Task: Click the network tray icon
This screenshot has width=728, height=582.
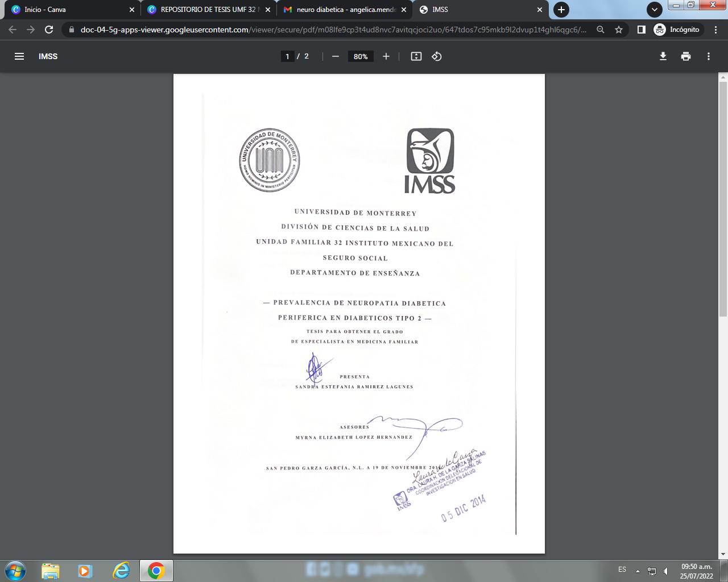Action: pyautogui.click(x=652, y=571)
